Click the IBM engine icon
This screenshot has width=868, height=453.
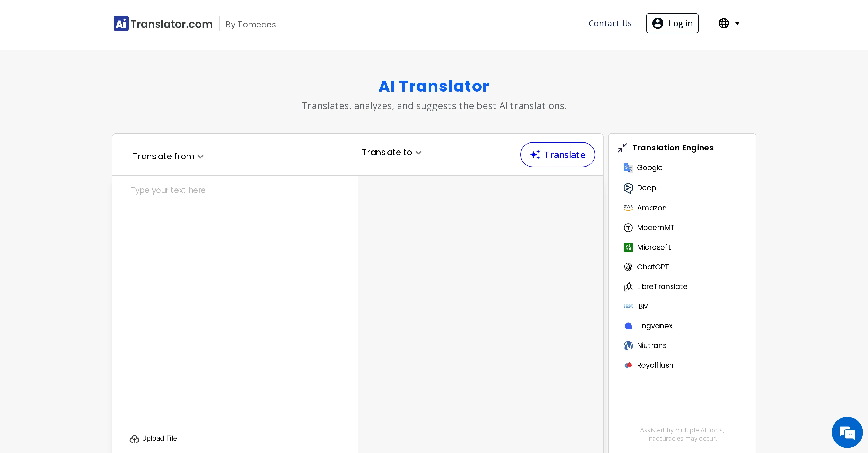(x=628, y=306)
